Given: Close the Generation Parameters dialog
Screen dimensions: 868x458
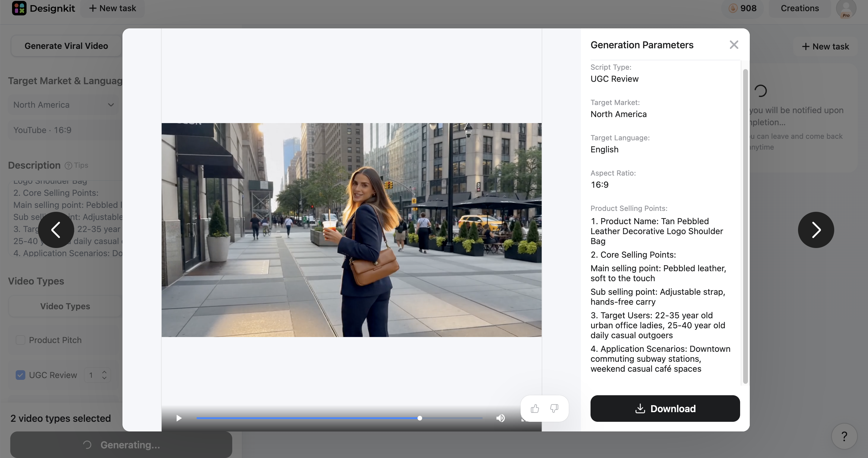Looking at the screenshot, I should pyautogui.click(x=733, y=45).
